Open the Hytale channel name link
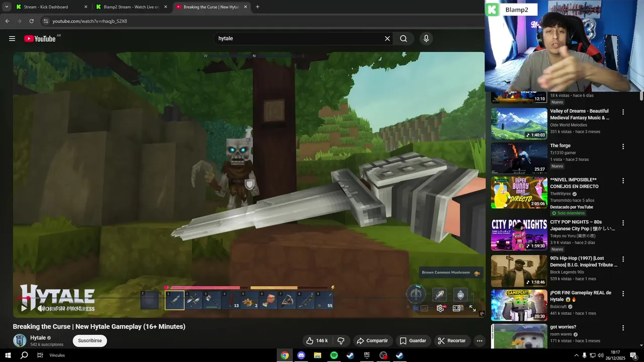Viewport: 644px width, 362px height. (x=38, y=338)
